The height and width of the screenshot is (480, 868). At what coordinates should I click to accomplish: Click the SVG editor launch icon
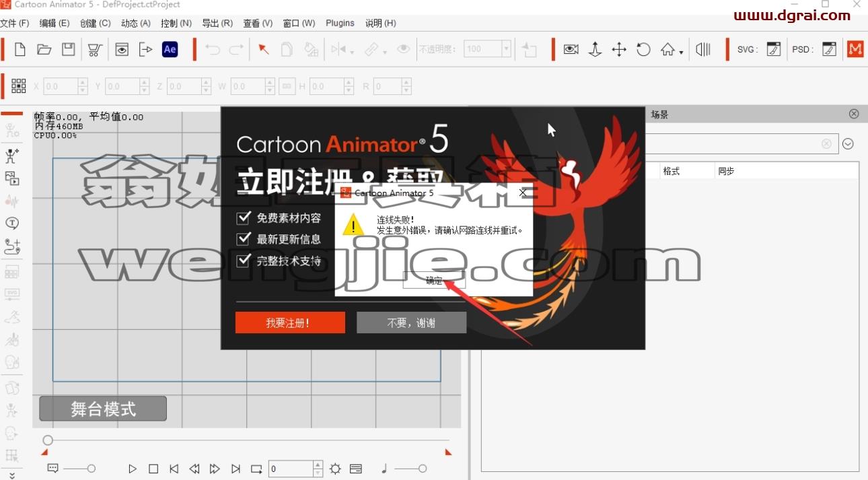click(x=774, y=49)
